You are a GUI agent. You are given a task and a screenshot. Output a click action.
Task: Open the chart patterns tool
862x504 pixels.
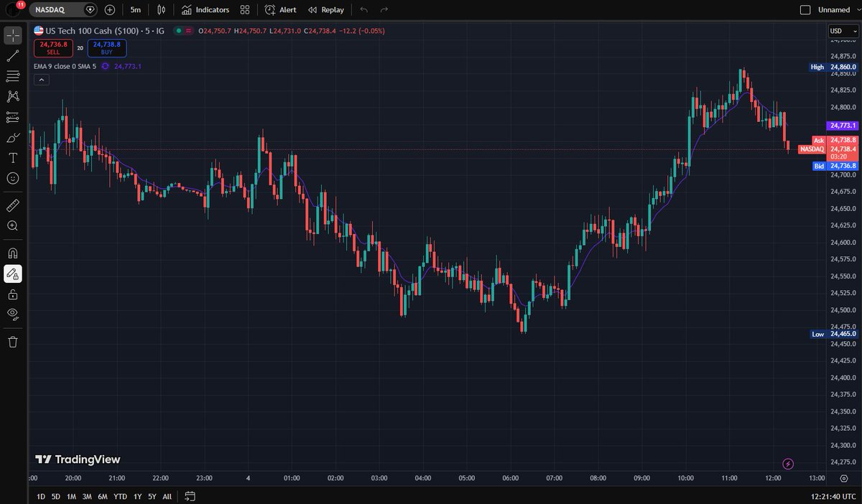click(13, 96)
